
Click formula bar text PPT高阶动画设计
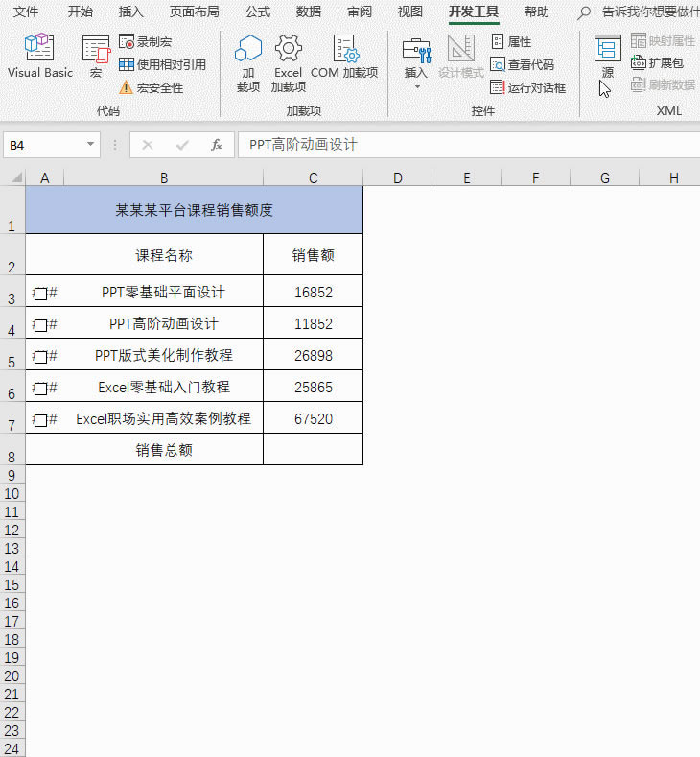click(x=303, y=145)
